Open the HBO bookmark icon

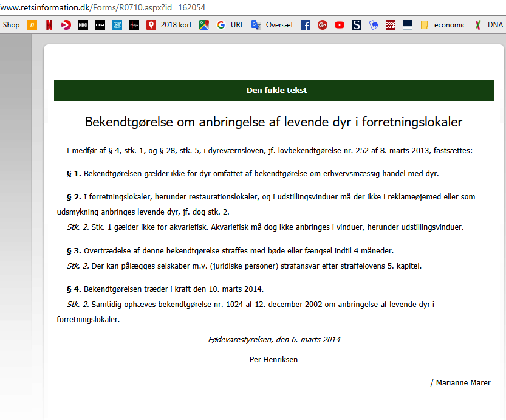tap(83, 25)
